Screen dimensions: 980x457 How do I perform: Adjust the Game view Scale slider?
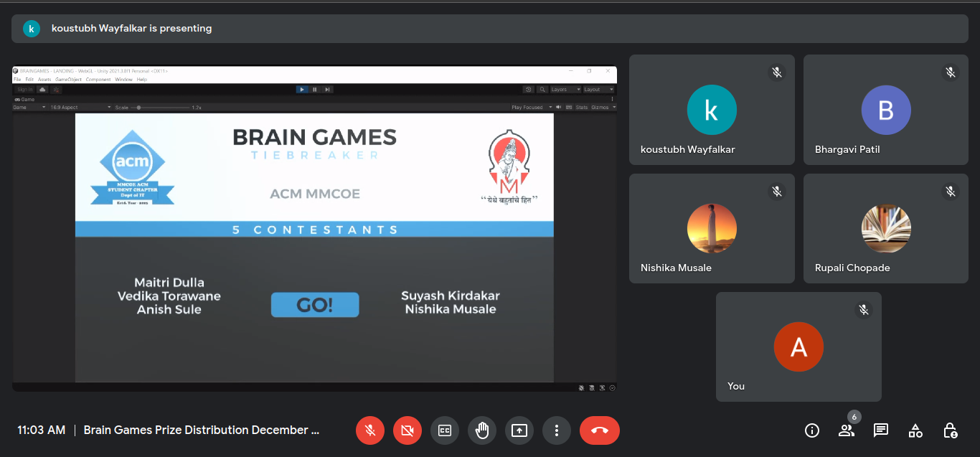(138, 107)
